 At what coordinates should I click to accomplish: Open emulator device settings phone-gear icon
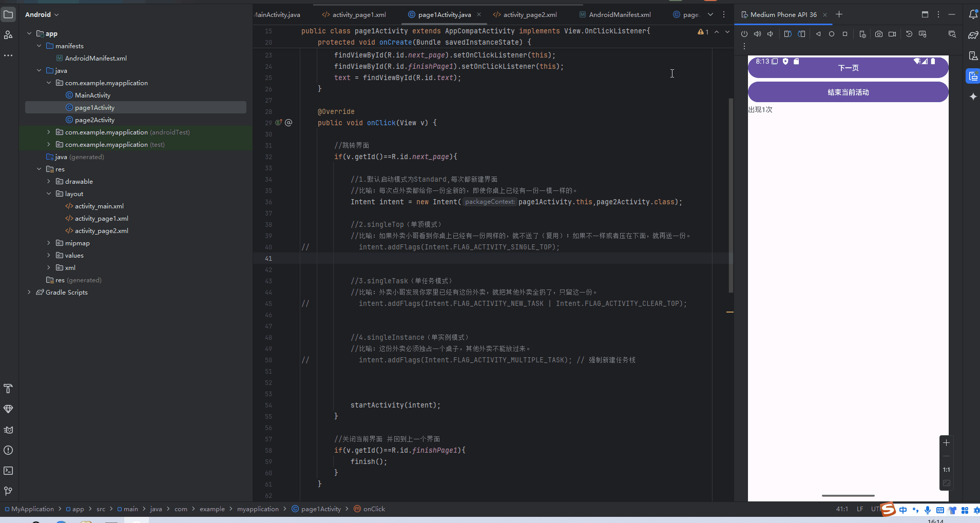point(862,34)
